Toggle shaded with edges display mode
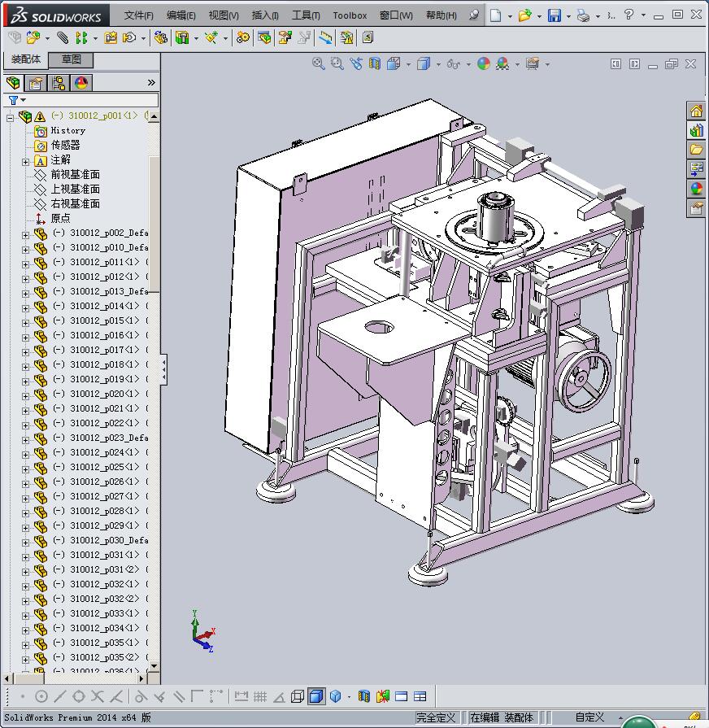 coord(316,696)
